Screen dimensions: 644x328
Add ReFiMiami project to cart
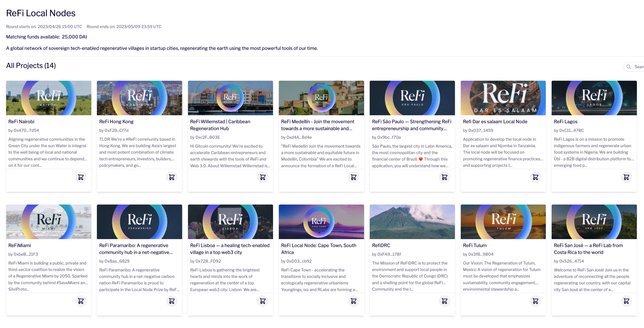[81, 301]
